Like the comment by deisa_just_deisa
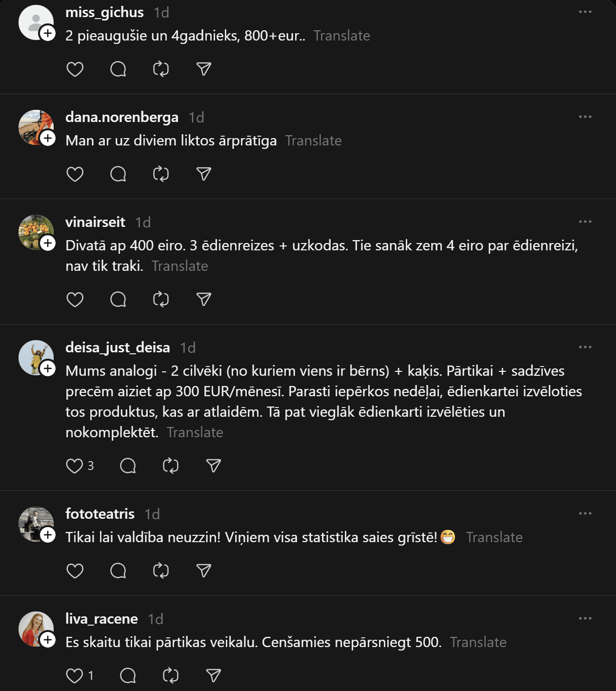 [75, 466]
